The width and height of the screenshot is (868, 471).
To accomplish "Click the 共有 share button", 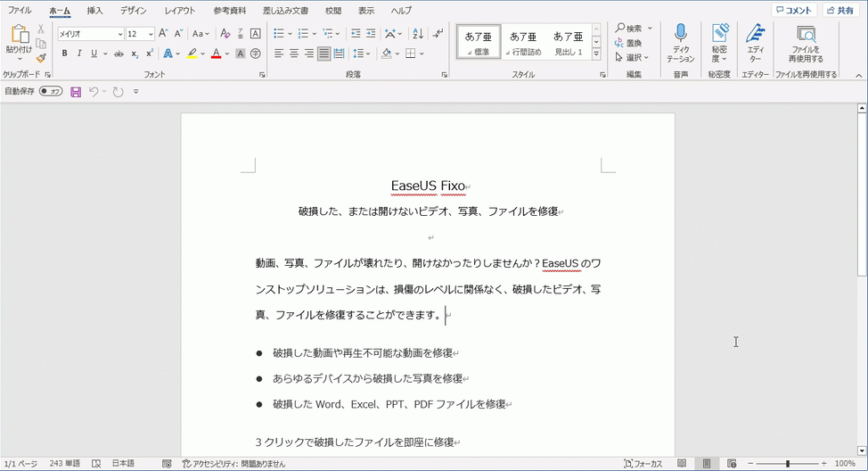I will 839,11.
